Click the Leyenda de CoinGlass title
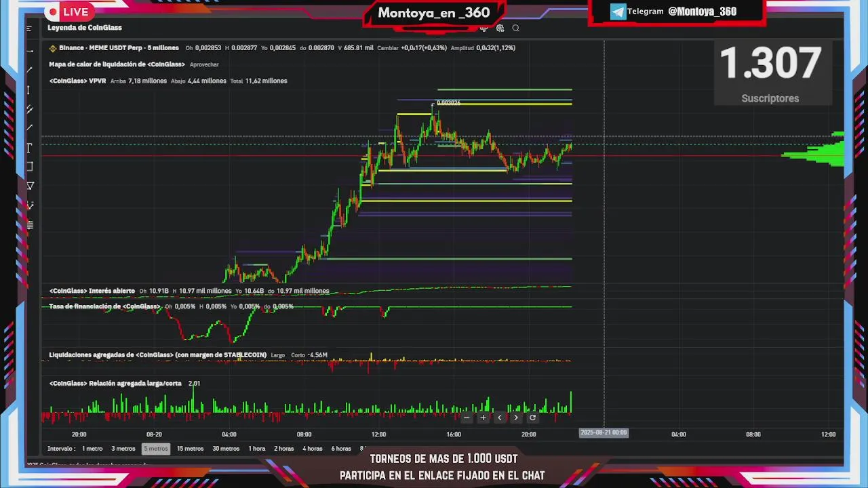Image resolution: width=868 pixels, height=488 pixels. (85, 28)
